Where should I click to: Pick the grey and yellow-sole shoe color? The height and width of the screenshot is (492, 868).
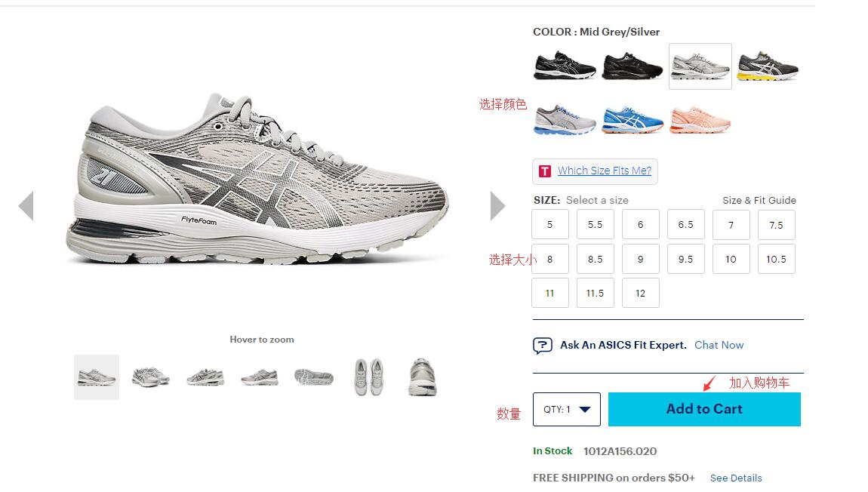point(768,66)
